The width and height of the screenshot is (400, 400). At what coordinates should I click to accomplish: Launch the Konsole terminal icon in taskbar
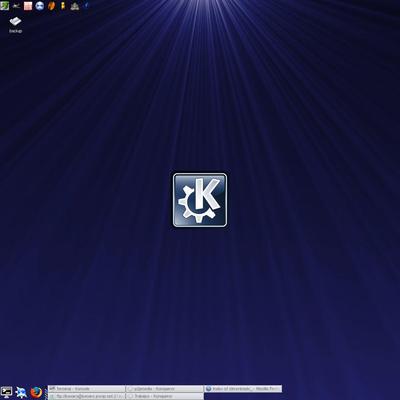[x=6, y=392]
